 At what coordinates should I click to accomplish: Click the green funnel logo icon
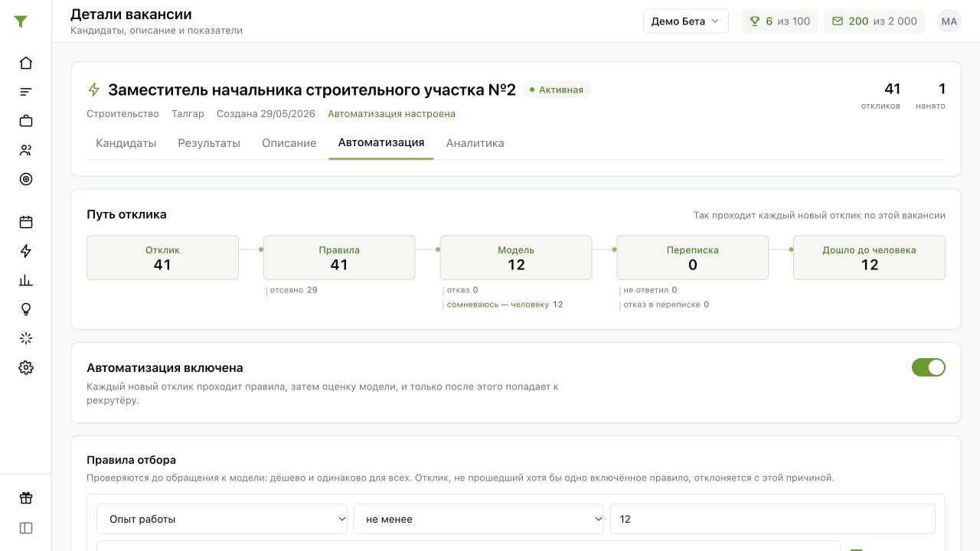(x=21, y=21)
